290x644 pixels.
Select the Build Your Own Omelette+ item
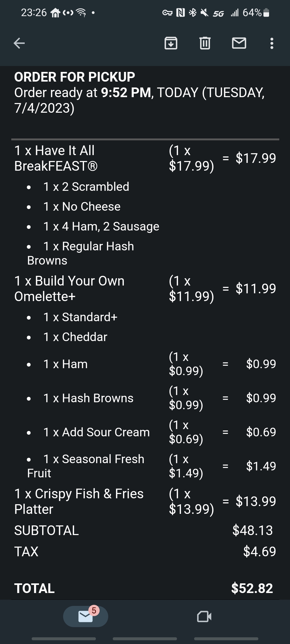[69, 288]
